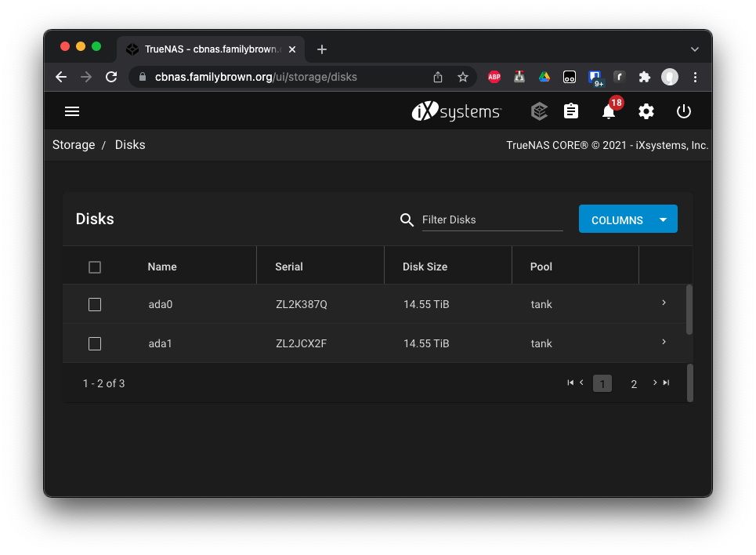Sort by the Name column header
This screenshot has height=555, width=756.
pyautogui.click(x=162, y=267)
